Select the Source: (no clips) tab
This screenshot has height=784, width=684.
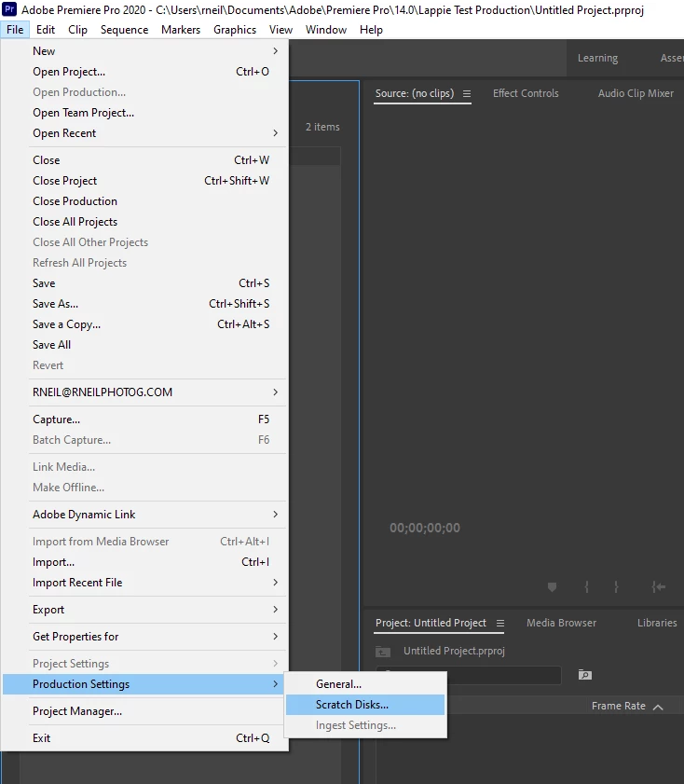(x=415, y=93)
